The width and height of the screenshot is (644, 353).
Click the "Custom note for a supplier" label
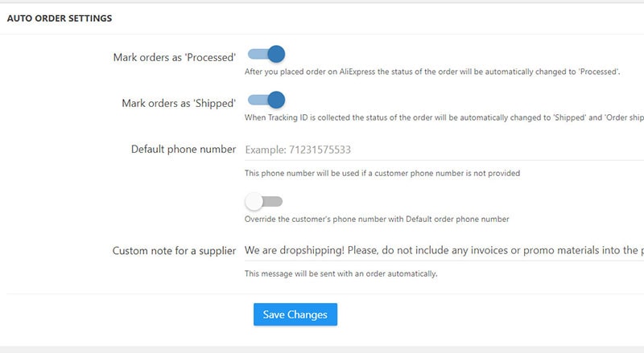coord(174,251)
